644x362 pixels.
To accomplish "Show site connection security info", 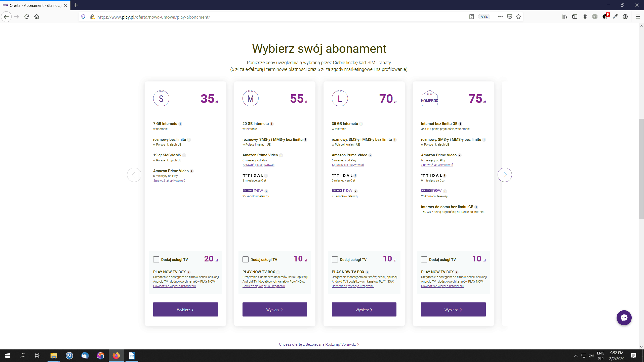I will pyautogui.click(x=92, y=17).
